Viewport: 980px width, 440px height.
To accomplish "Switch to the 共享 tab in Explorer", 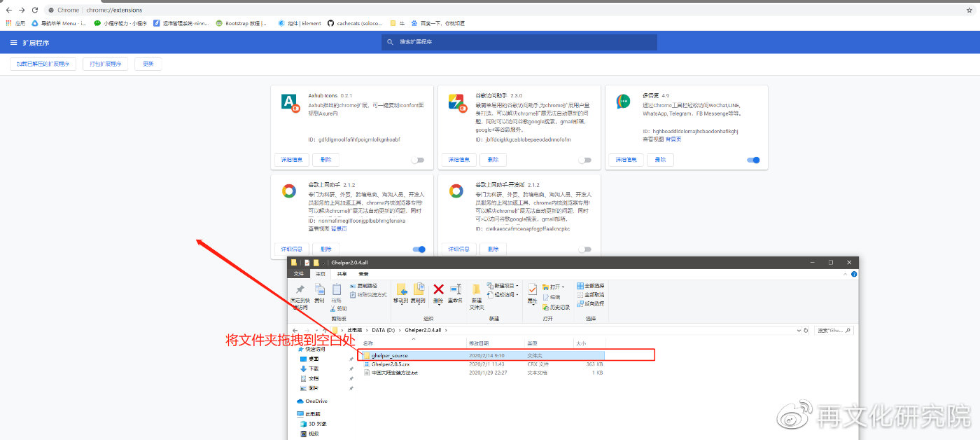I will 342,274.
